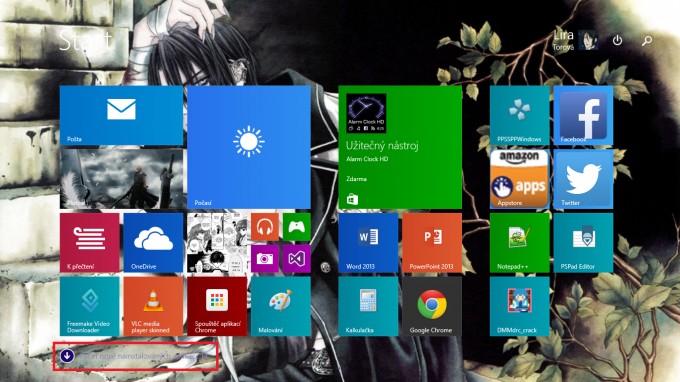Open the Lira user account picture
This screenshot has width=680, height=382.
pos(588,40)
